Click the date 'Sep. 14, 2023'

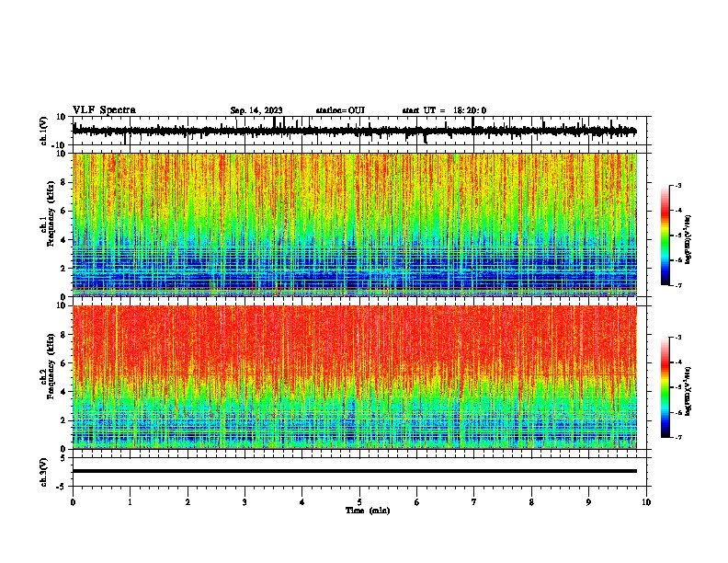point(256,110)
